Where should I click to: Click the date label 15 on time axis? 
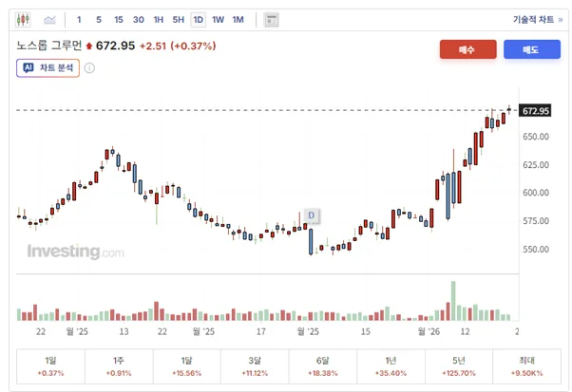tap(366, 331)
